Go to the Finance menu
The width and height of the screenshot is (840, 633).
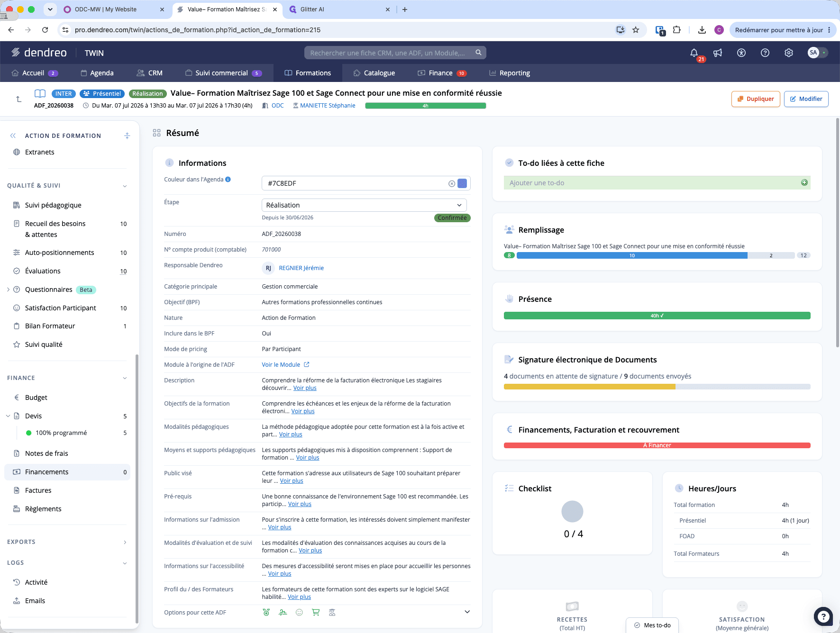click(x=442, y=73)
